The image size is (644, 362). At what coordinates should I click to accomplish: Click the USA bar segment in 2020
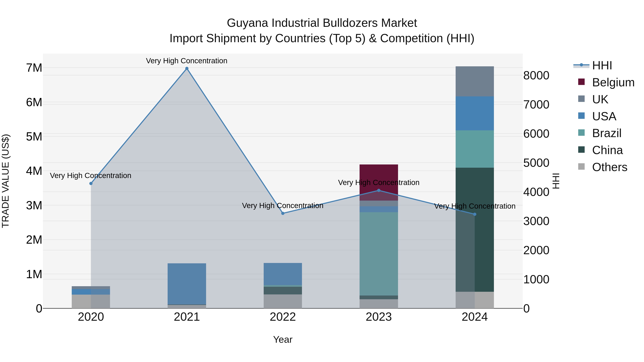[x=91, y=292]
